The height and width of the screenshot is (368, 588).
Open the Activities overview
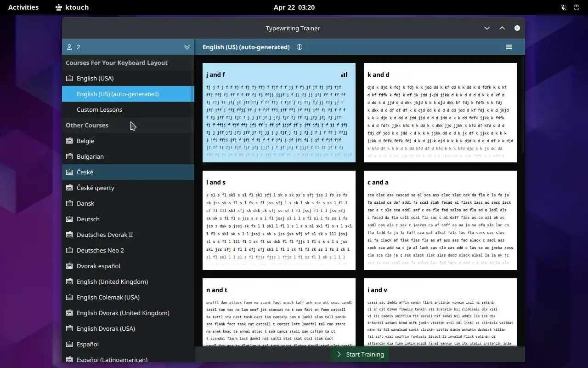(23, 7)
